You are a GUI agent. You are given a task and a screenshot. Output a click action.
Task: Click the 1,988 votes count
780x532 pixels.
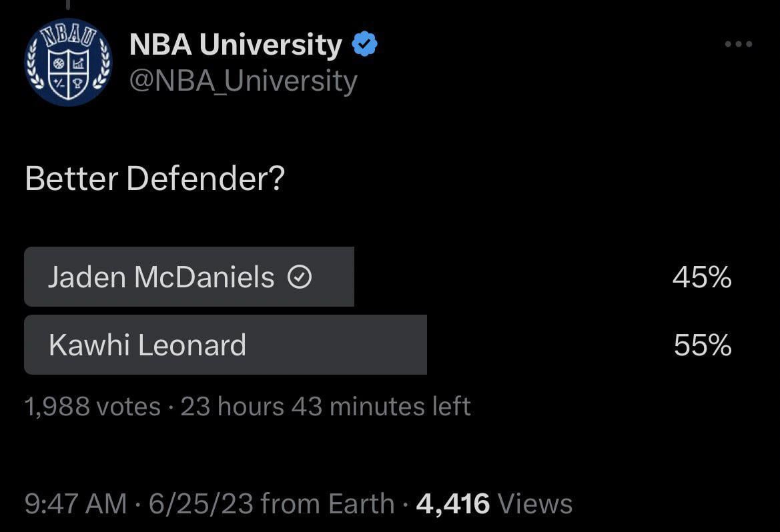(x=92, y=406)
